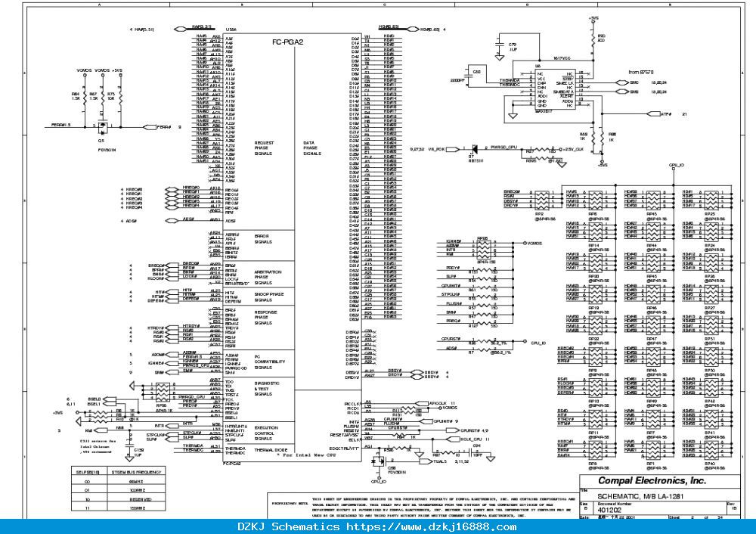Click the ATF# output port arrow
756x534 pixels.
[x=653, y=114]
